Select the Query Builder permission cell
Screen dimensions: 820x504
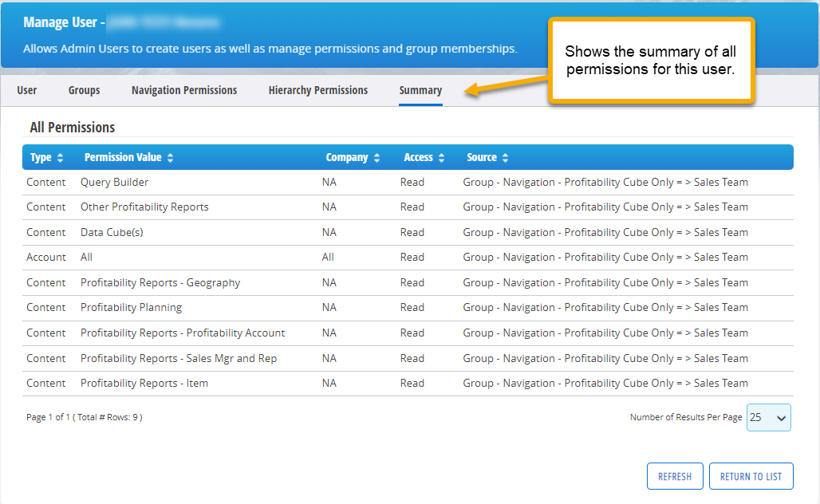[115, 182]
